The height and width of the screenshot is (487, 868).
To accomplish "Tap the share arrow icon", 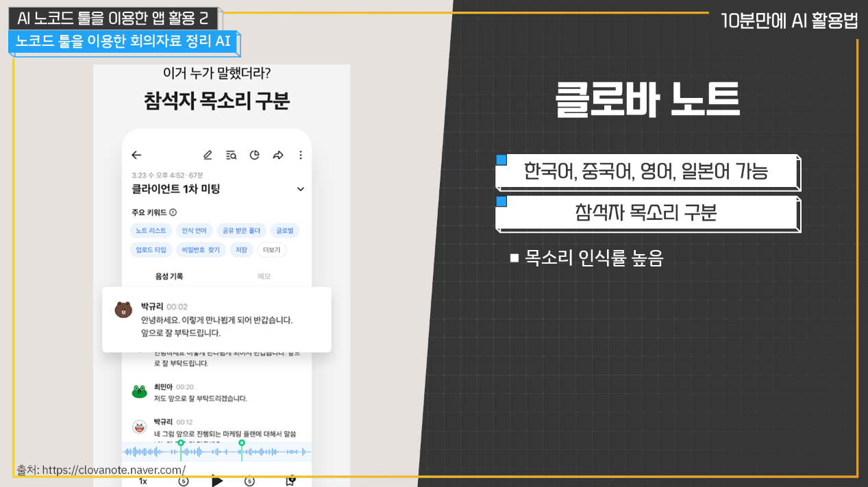I will (x=277, y=155).
